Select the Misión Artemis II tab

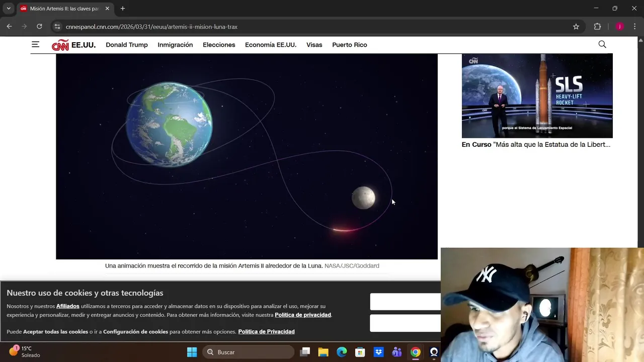tap(64, 9)
